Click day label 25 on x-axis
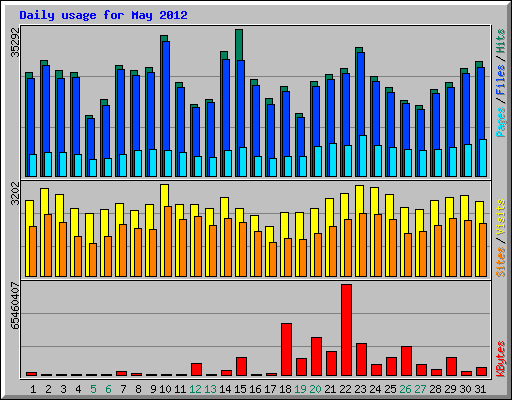The height and width of the screenshot is (400, 512). click(390, 389)
